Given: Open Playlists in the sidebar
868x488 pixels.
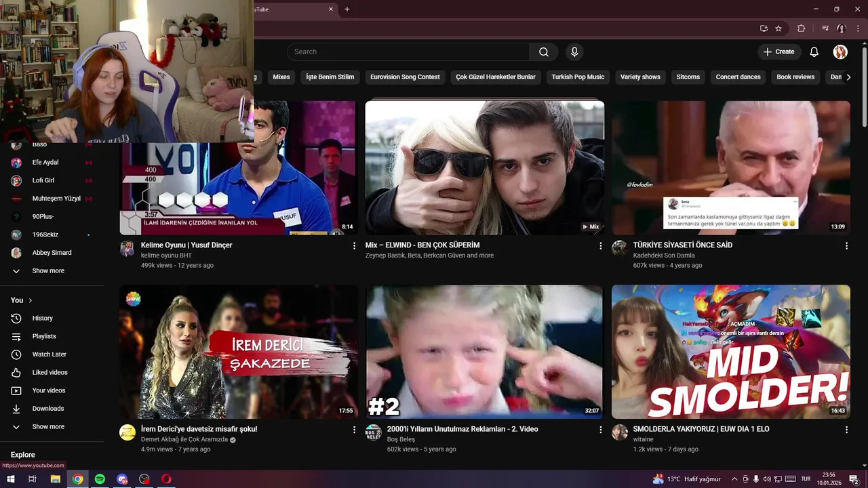Looking at the screenshot, I should click(x=53, y=336).
